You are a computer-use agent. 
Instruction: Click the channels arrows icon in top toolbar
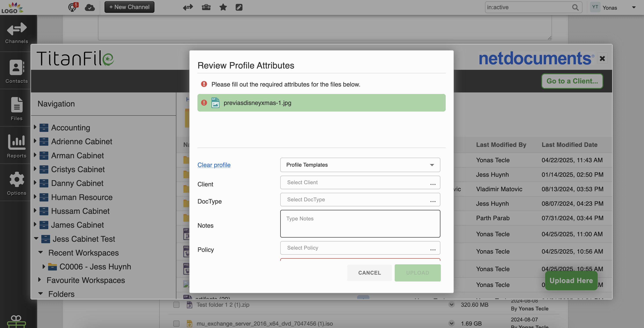click(188, 7)
